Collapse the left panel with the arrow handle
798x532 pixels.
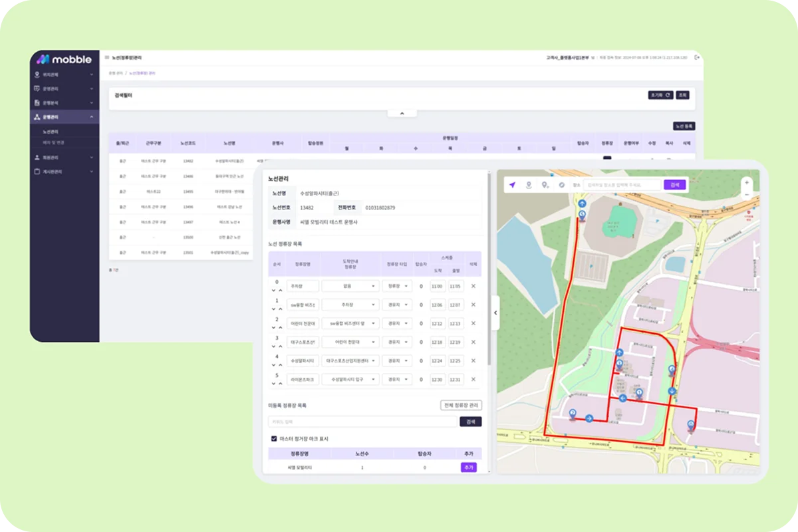point(495,313)
